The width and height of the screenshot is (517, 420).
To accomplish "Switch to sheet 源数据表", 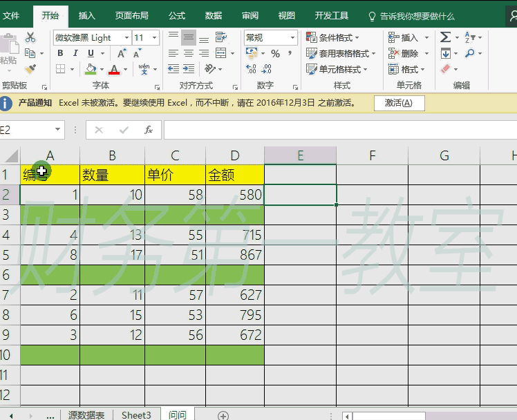I will point(86,414).
